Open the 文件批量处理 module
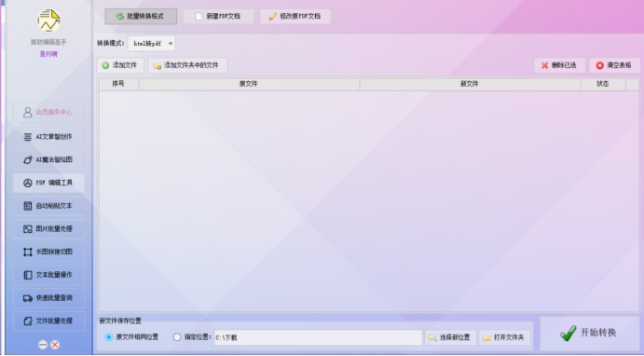This screenshot has width=644, height=356. 48,321
